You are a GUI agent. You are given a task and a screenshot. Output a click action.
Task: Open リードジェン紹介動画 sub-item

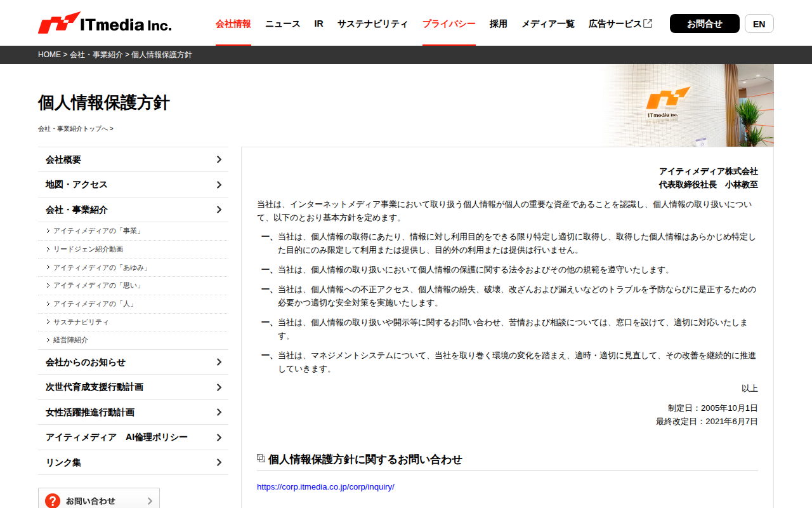coord(88,250)
